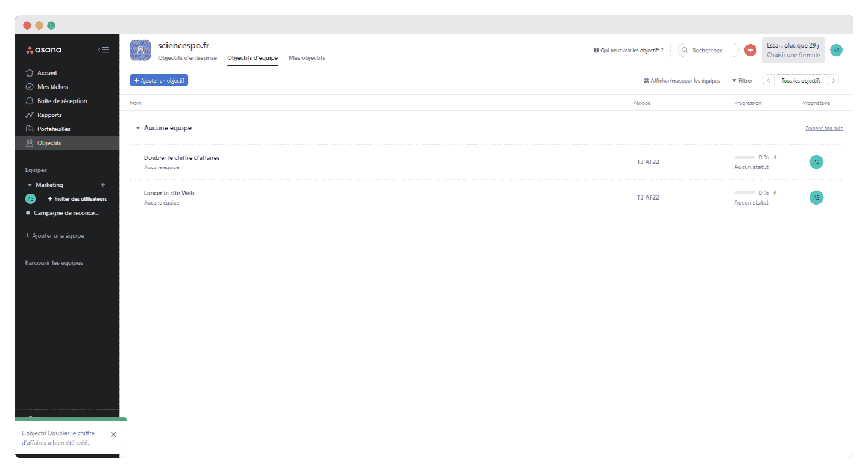The height and width of the screenshot is (473, 868).
Task: Go to previous period with left chevron
Action: [x=769, y=81]
